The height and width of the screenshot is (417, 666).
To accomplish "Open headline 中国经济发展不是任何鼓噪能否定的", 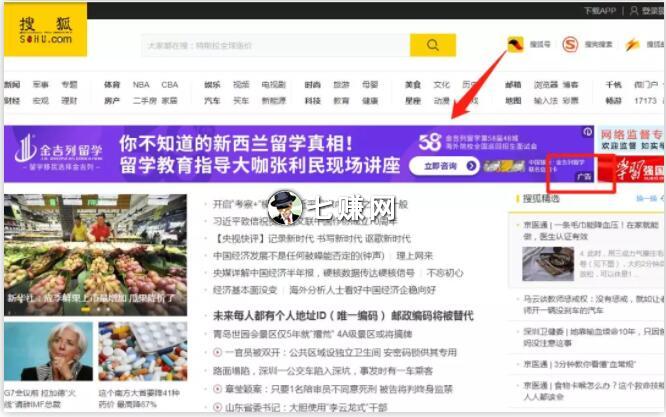I will [x=299, y=256].
